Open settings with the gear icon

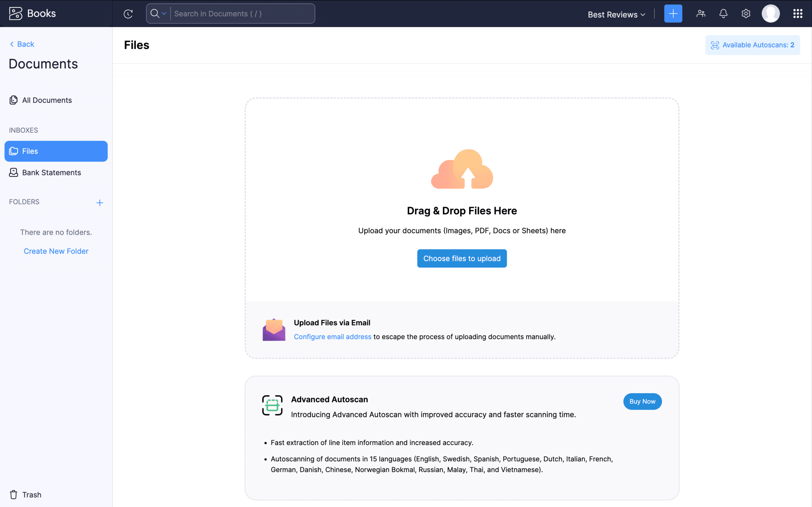(x=746, y=13)
